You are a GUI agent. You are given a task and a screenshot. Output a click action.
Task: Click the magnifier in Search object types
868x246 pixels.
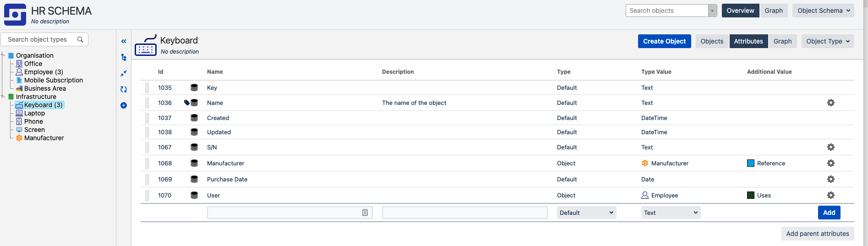coord(80,39)
